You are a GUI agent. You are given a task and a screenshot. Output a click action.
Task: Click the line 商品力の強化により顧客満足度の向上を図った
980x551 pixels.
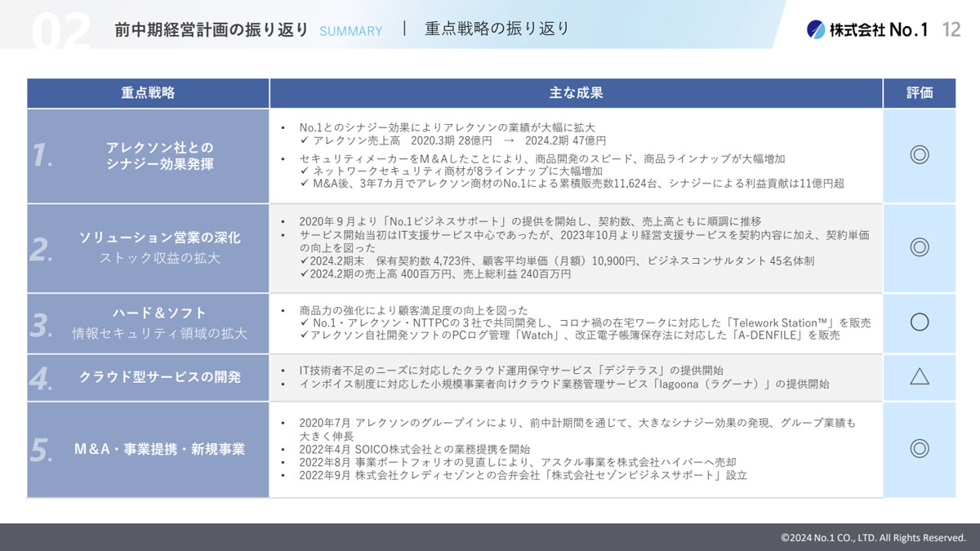(x=413, y=310)
